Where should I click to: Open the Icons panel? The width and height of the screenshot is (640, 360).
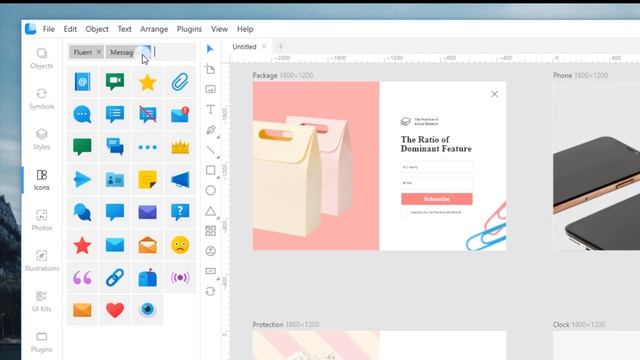coord(42,180)
